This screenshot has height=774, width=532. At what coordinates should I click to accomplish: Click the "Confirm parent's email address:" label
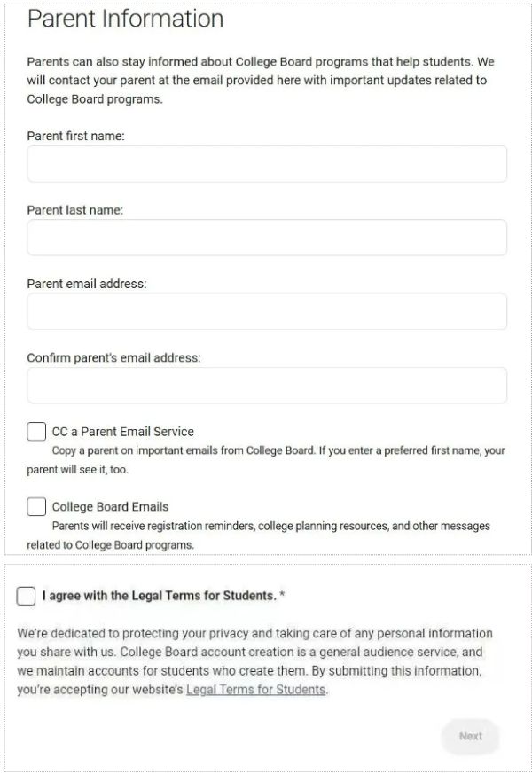(x=113, y=358)
